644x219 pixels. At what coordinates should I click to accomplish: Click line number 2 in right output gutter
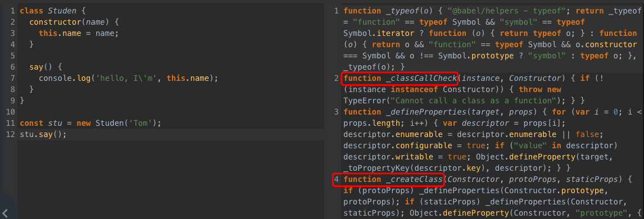click(x=337, y=78)
